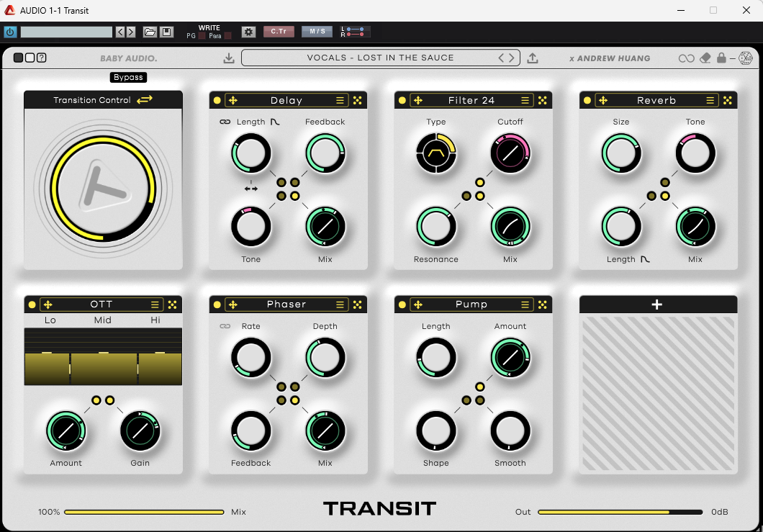Toggle the OTT module on/off dot

point(32,305)
